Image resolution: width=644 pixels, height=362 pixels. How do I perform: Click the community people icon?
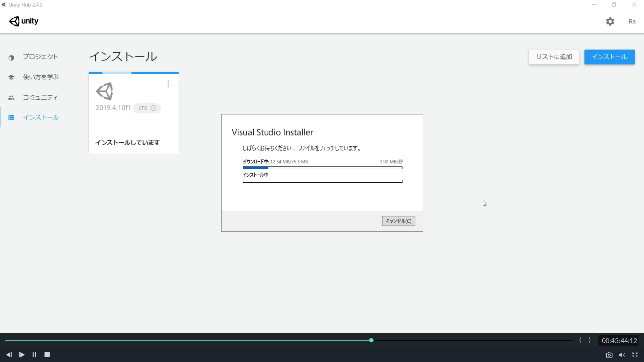[x=11, y=98]
